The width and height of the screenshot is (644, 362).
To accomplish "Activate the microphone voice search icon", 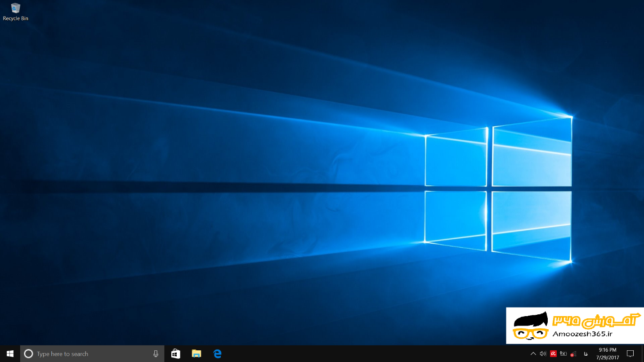I will pyautogui.click(x=156, y=354).
